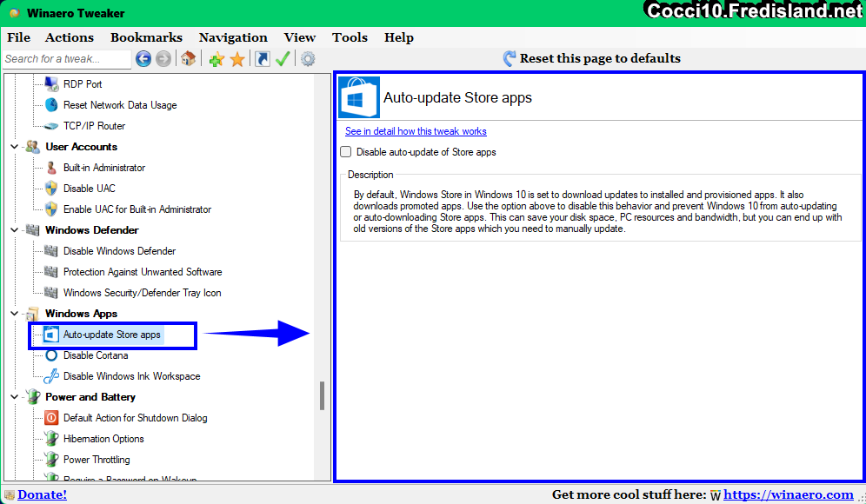Click the Disable Cortana circle icon
This screenshot has height=504, width=866.
pos(51,355)
